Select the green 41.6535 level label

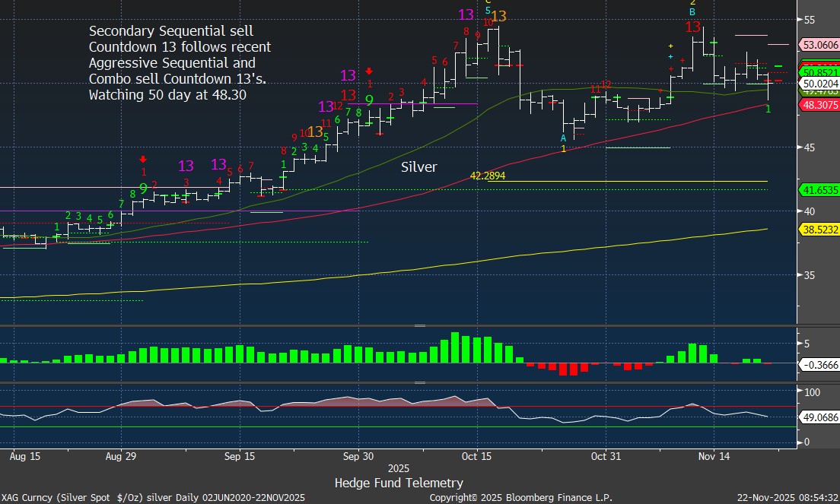pyautogui.click(x=819, y=189)
